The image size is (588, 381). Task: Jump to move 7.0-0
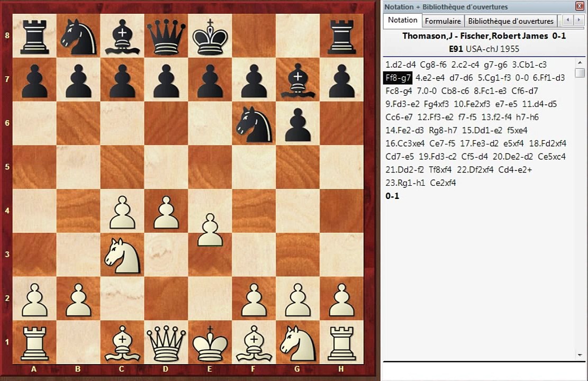427,90
